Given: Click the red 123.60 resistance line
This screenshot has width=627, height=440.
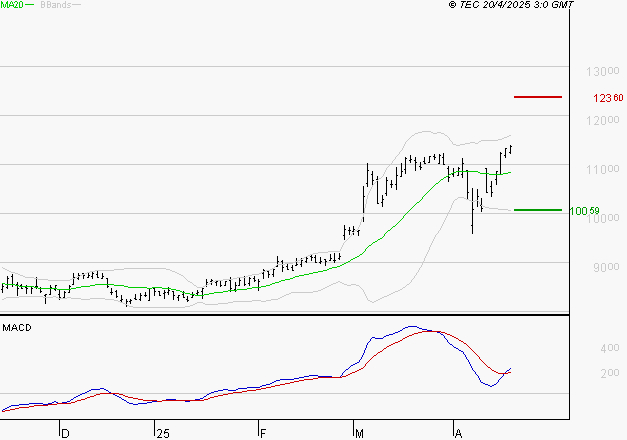Looking at the screenshot, I should pos(538,97).
